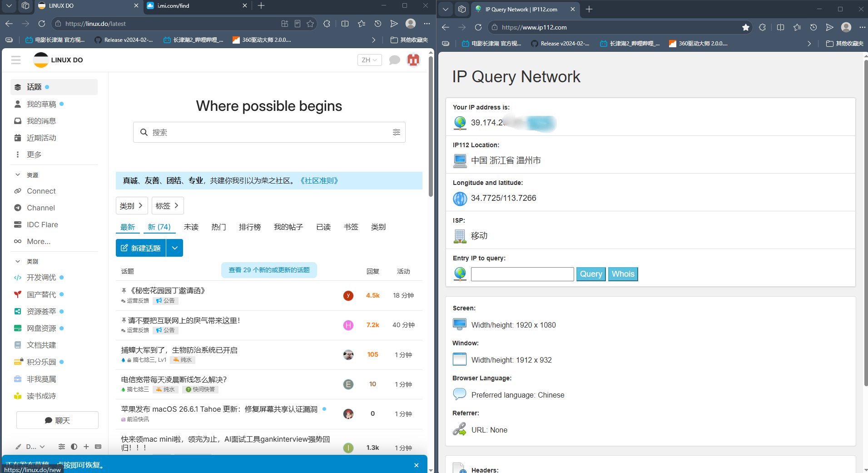
Task: Expand the 标签 tag filter dropdown
Action: pos(168,206)
